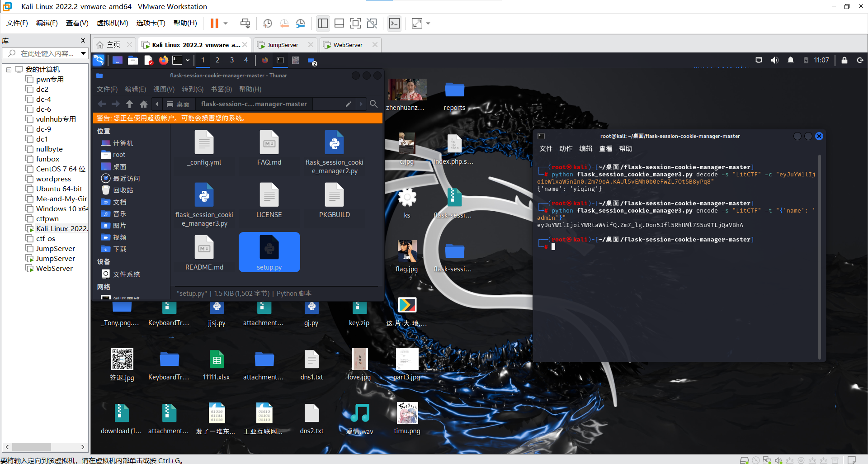
Task: Send Ctrl+Alt+Del to the virtual machine
Action: tap(245, 23)
